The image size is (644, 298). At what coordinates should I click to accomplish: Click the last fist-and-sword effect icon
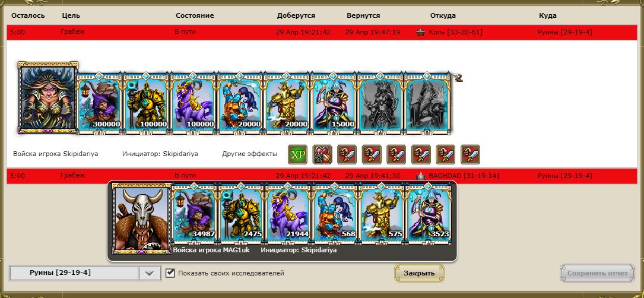click(470, 154)
